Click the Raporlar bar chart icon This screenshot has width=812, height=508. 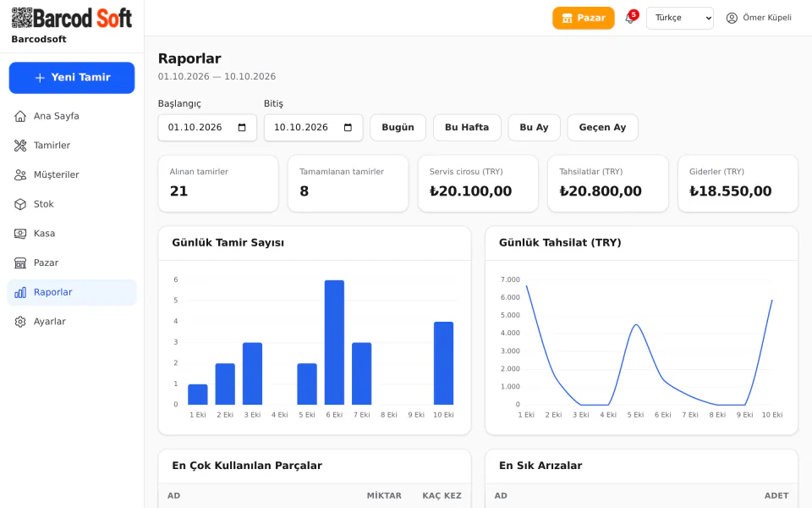pyautogui.click(x=20, y=292)
